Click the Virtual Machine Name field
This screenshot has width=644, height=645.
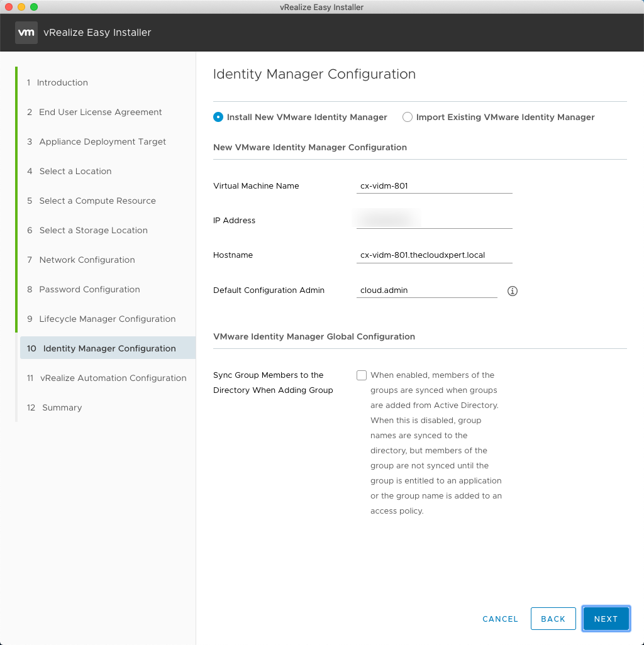[434, 186]
